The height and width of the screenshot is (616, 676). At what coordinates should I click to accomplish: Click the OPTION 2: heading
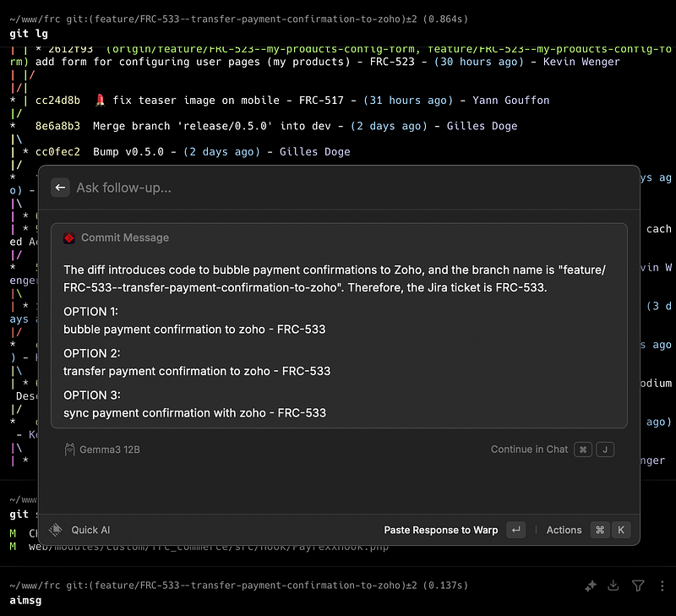coord(92,353)
